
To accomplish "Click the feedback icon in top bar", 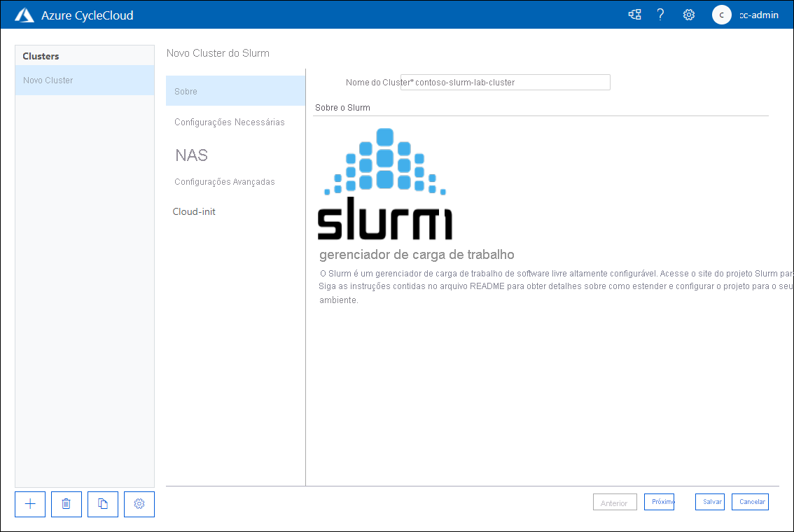I will (634, 14).
